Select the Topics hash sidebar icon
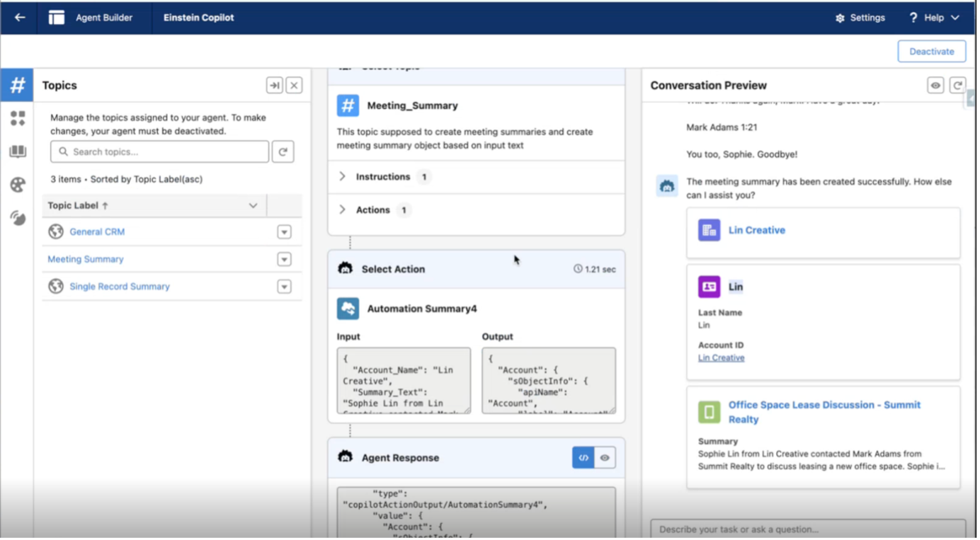Screen dimensions: 980x540 [x=17, y=86]
